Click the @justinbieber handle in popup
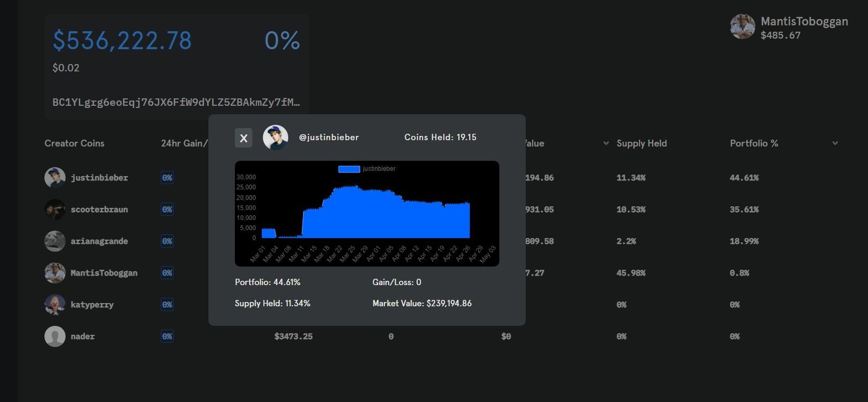Screen dimensions: 868x402 (329, 137)
